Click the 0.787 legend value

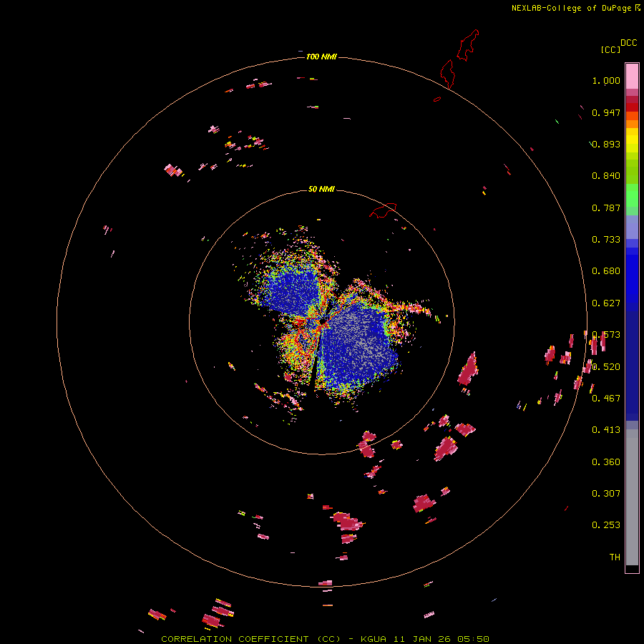606,208
